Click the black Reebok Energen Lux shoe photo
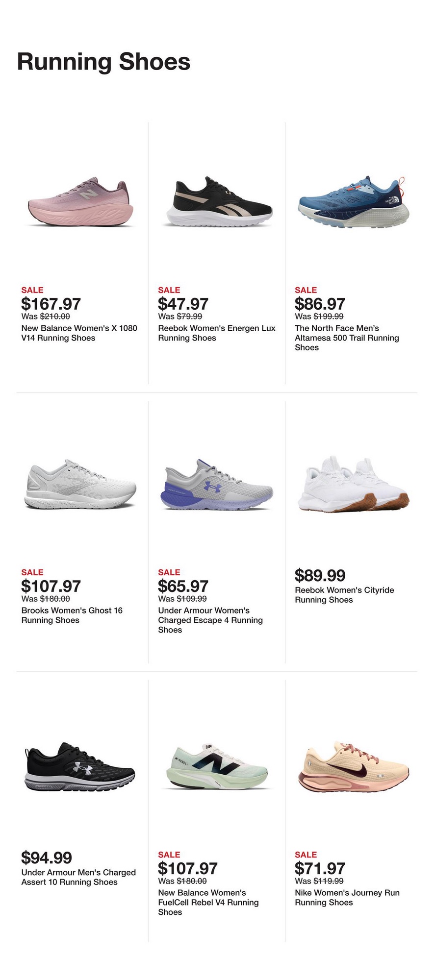The height and width of the screenshot is (980, 434). (217, 202)
